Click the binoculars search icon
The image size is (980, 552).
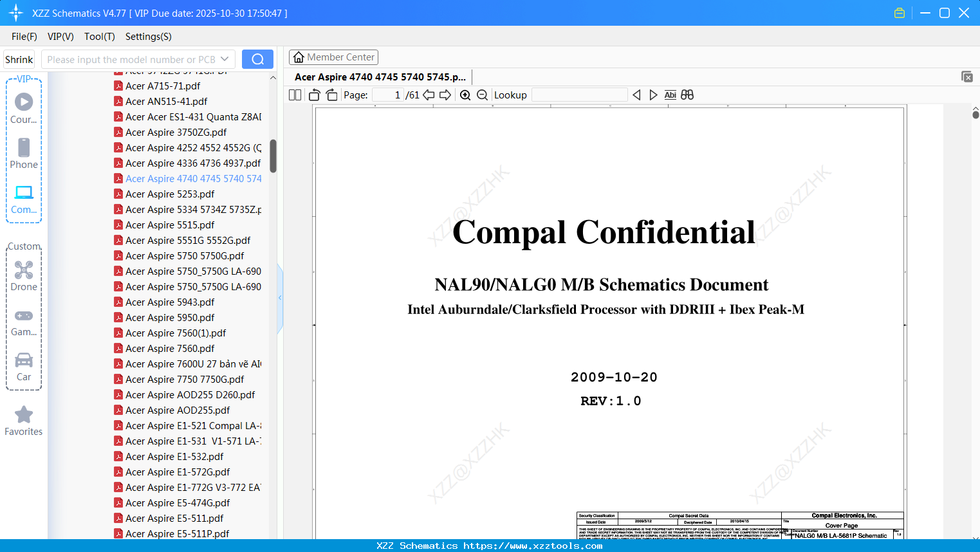pos(687,95)
